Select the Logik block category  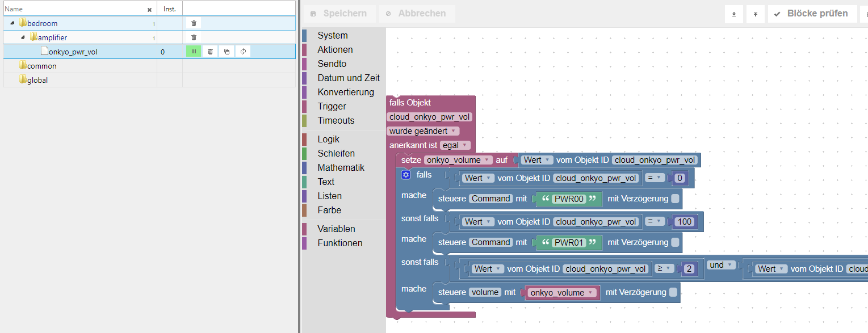point(328,139)
